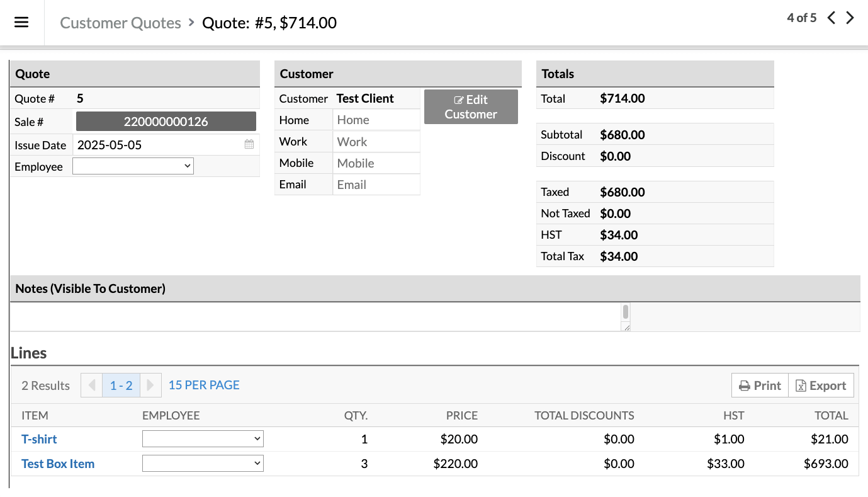This screenshot has height=497, width=868.
Task: Click into the customer Email field
Action: (x=376, y=185)
